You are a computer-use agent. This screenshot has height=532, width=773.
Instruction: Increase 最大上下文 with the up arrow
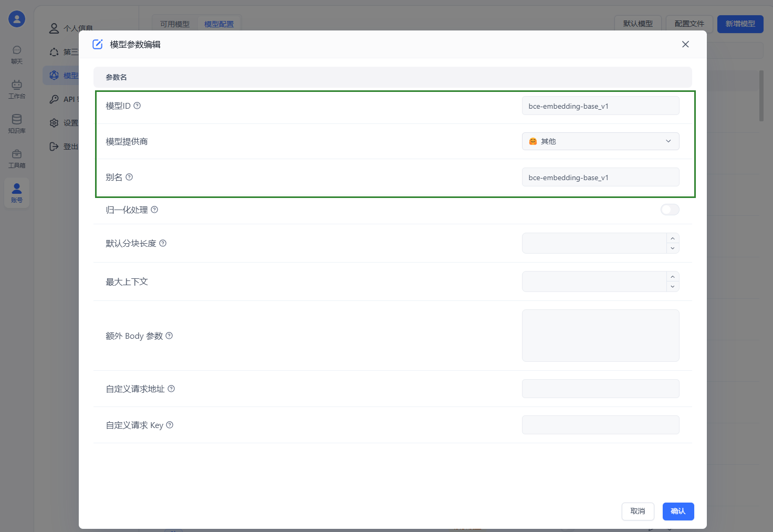tap(673, 277)
